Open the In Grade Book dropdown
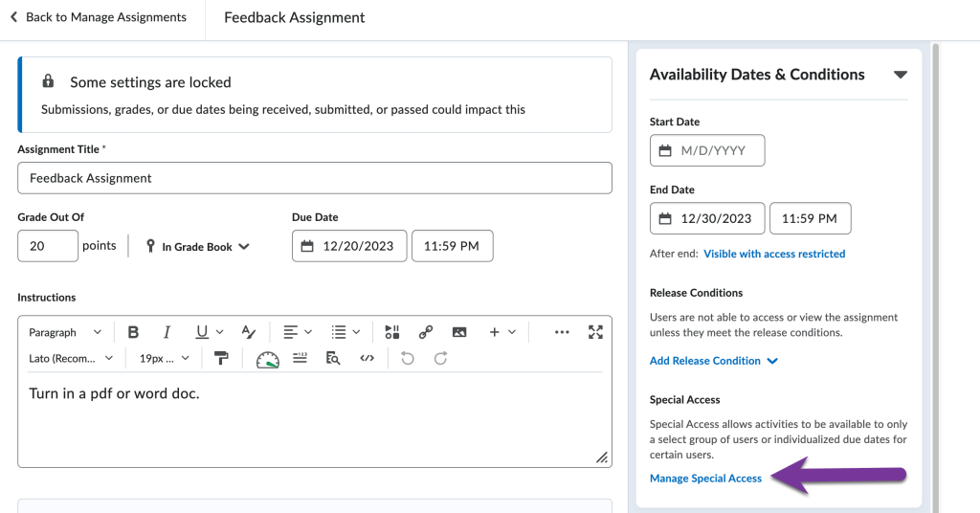The image size is (980, 513). (197, 247)
